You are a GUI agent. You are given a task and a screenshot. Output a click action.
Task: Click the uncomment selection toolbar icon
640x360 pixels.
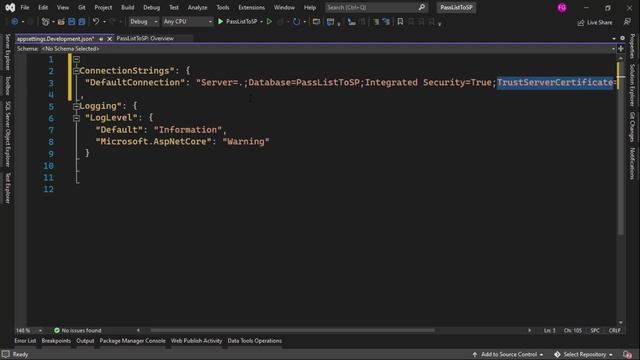coord(386,22)
